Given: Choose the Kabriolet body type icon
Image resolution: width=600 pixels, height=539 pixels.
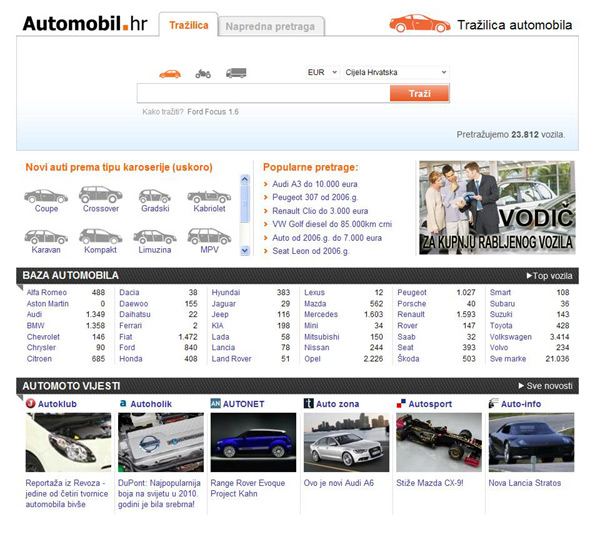Looking at the screenshot, I should (x=209, y=197).
